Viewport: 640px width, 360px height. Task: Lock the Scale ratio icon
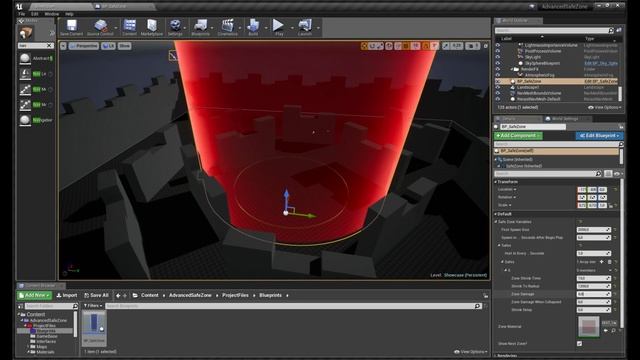click(611, 206)
